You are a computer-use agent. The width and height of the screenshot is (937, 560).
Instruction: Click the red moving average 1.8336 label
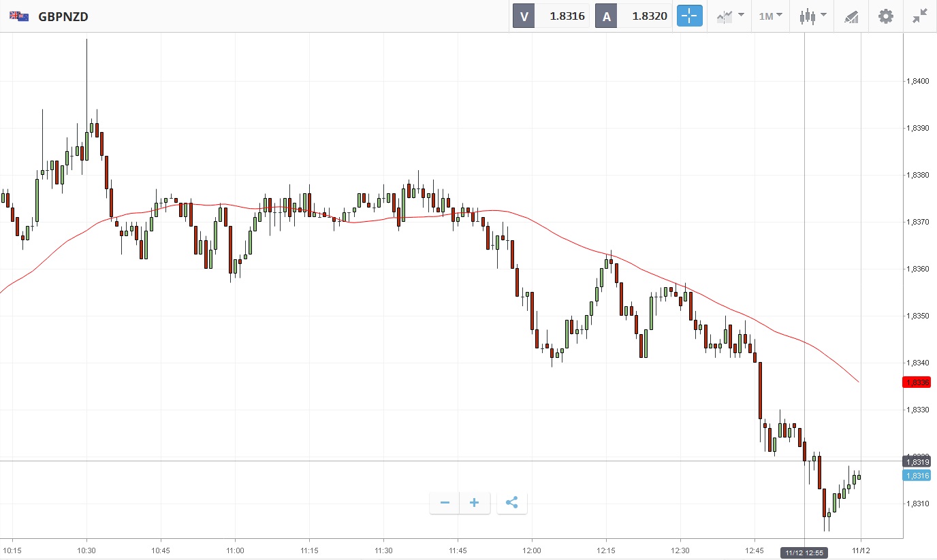917,382
